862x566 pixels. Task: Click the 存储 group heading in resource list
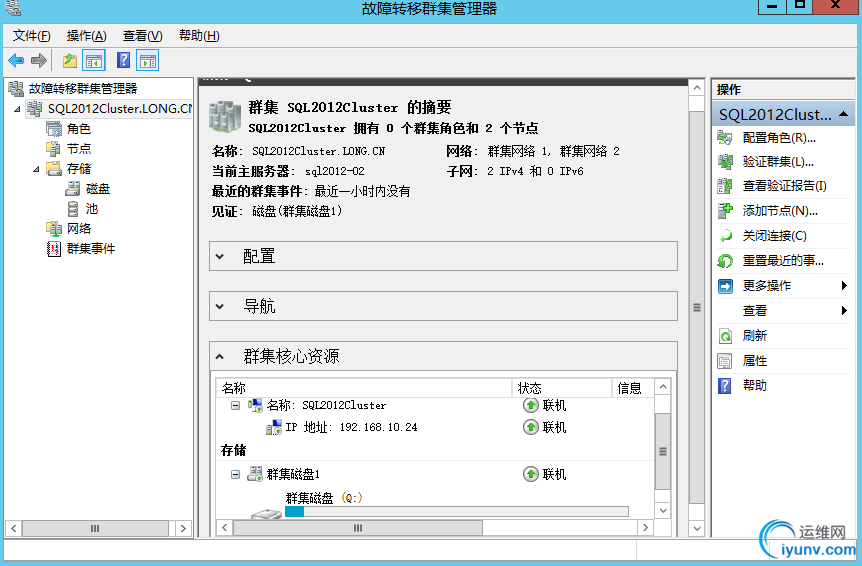coord(234,451)
